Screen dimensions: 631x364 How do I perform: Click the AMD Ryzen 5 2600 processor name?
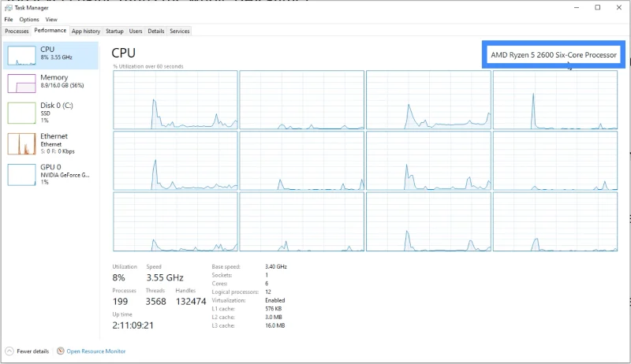point(554,55)
